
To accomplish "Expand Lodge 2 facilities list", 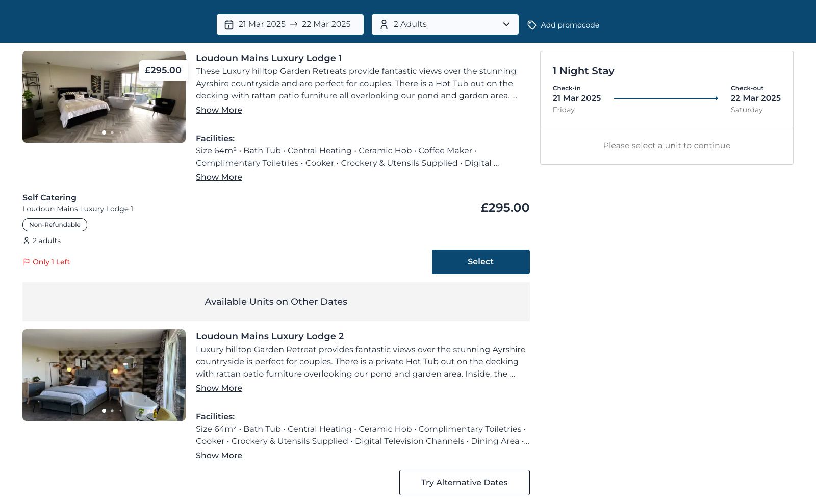I will [x=219, y=456].
